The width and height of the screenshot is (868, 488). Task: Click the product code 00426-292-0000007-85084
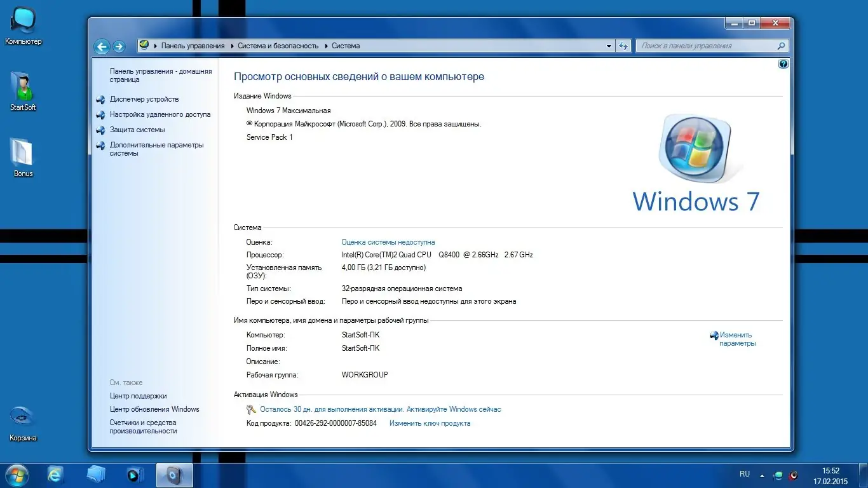point(336,423)
